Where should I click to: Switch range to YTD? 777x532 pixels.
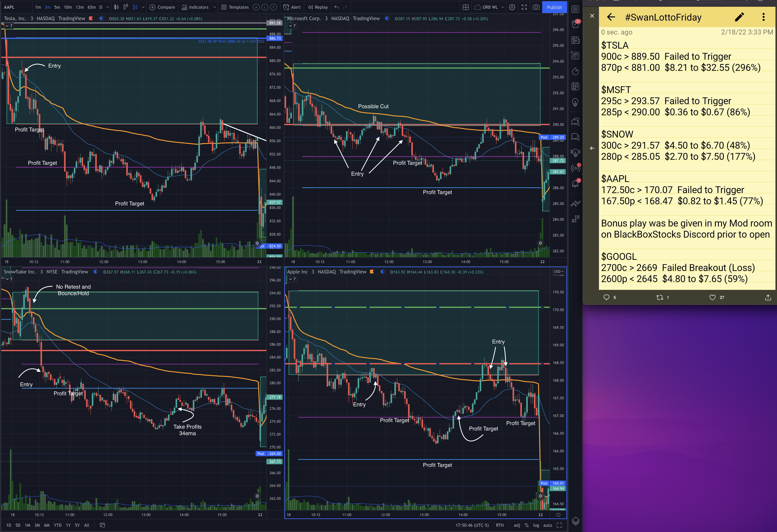(58, 525)
